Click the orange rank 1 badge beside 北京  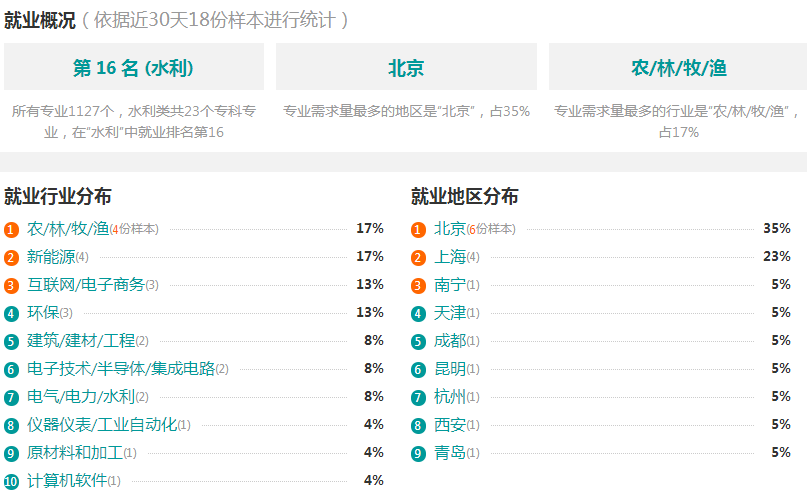click(x=418, y=229)
